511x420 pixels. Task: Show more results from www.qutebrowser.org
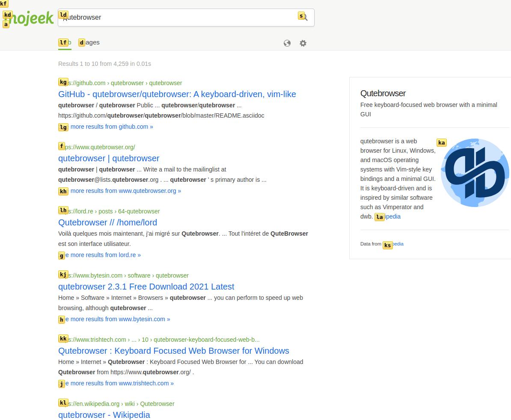125,191
